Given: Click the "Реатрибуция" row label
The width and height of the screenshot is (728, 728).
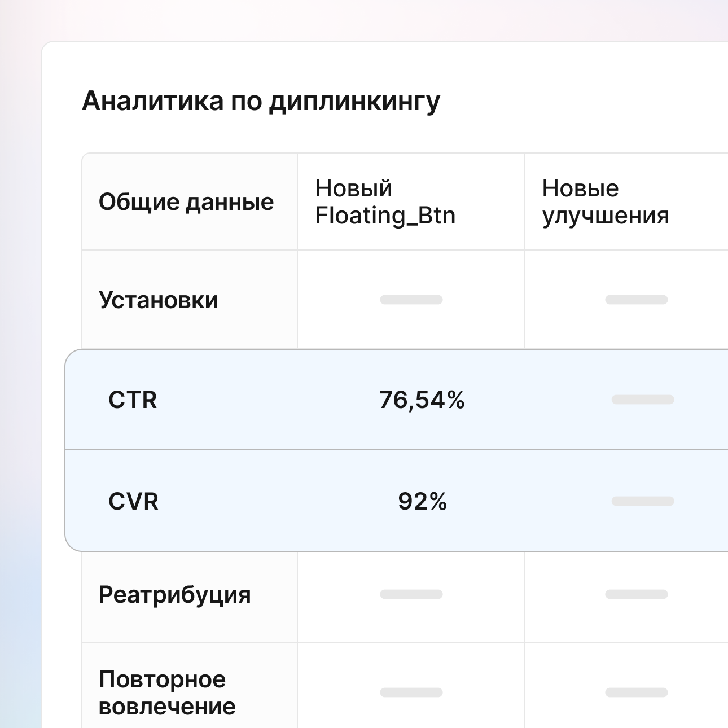Looking at the screenshot, I should pos(174,594).
